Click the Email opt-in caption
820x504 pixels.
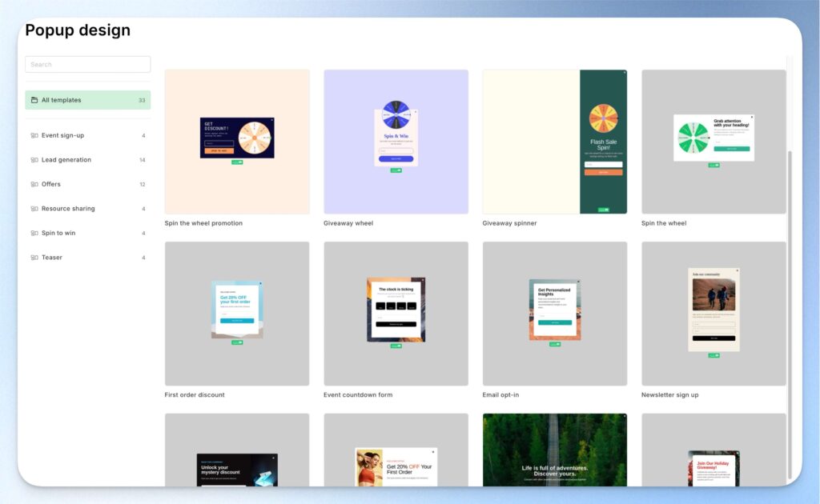coord(500,395)
